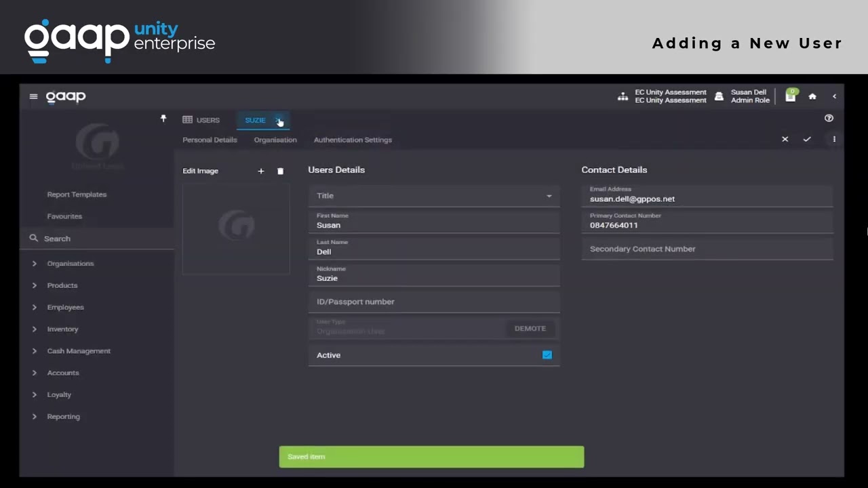The height and width of the screenshot is (488, 868).
Task: Click the DEMOTE button
Action: pos(530,328)
